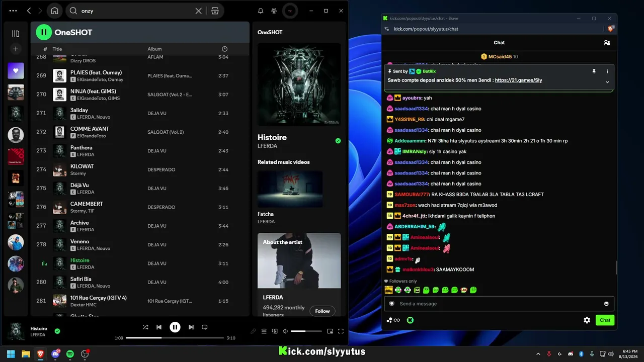Open the Windows Start menu

pos(11,354)
